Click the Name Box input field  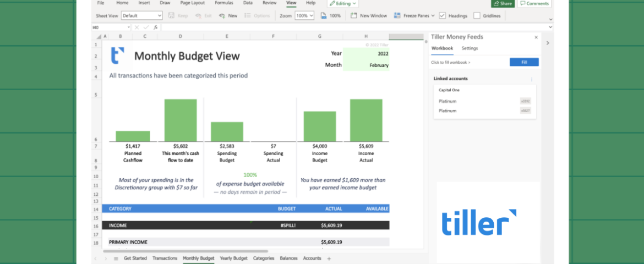point(108,27)
